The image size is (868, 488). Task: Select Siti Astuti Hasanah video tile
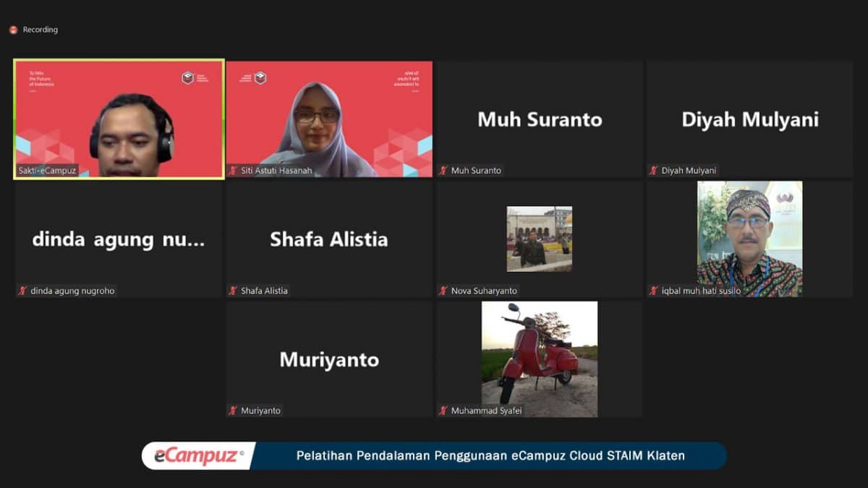[329, 119]
